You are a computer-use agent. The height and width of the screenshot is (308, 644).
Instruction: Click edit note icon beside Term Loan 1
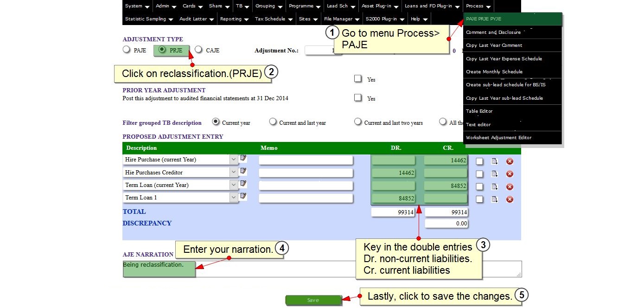[x=243, y=197]
